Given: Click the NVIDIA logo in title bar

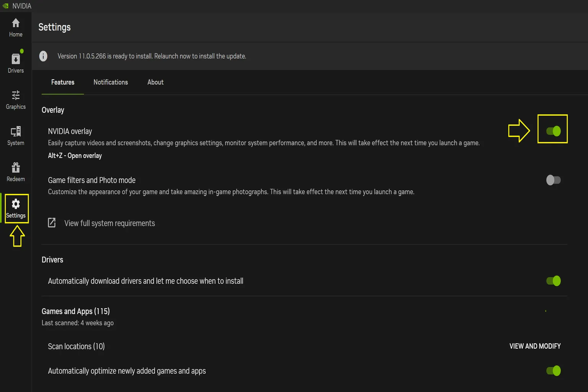Looking at the screenshot, I should pos(6,6).
